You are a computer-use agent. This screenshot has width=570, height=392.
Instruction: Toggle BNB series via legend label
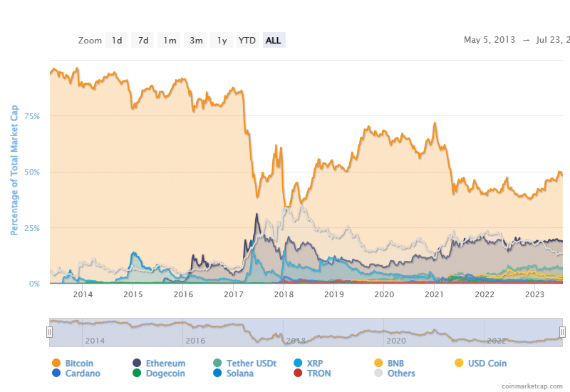396,363
